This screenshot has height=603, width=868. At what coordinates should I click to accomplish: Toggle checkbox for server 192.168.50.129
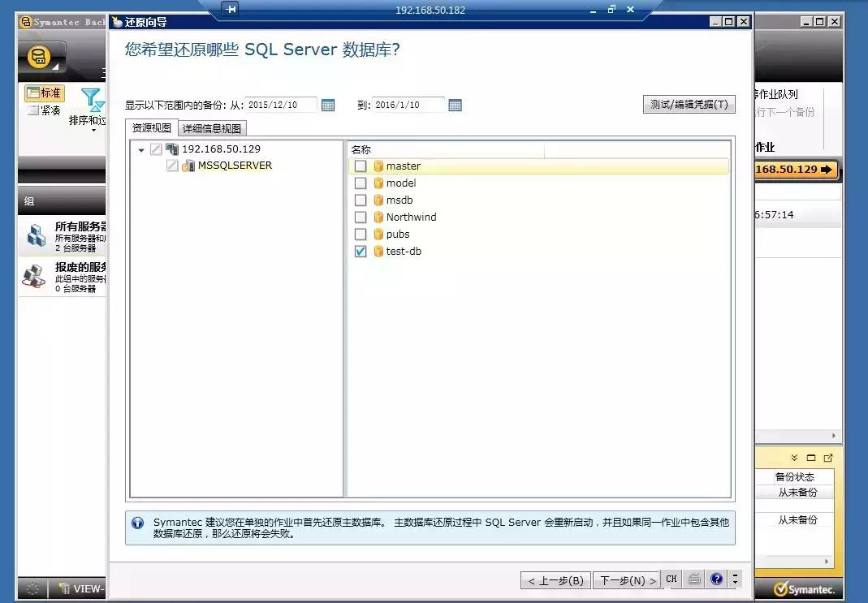(156, 149)
